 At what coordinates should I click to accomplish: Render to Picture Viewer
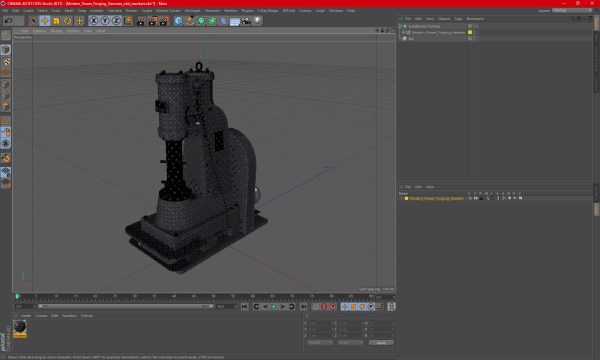[153, 21]
